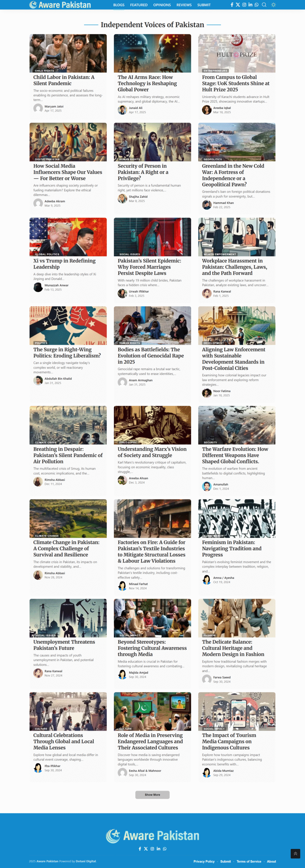305x868 pixels.
Task: Open the footer Instagram icon
Action: pos(152,849)
